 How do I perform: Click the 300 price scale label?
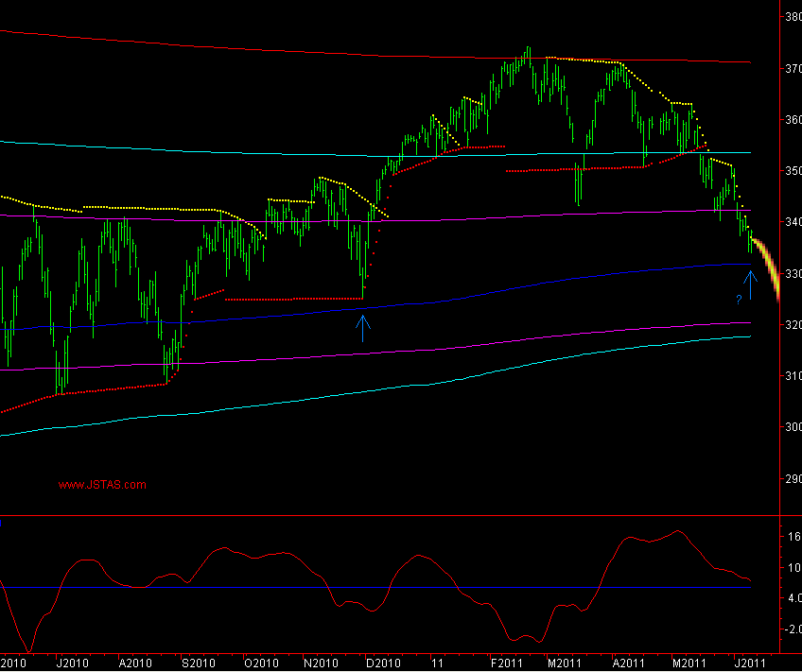[793, 427]
